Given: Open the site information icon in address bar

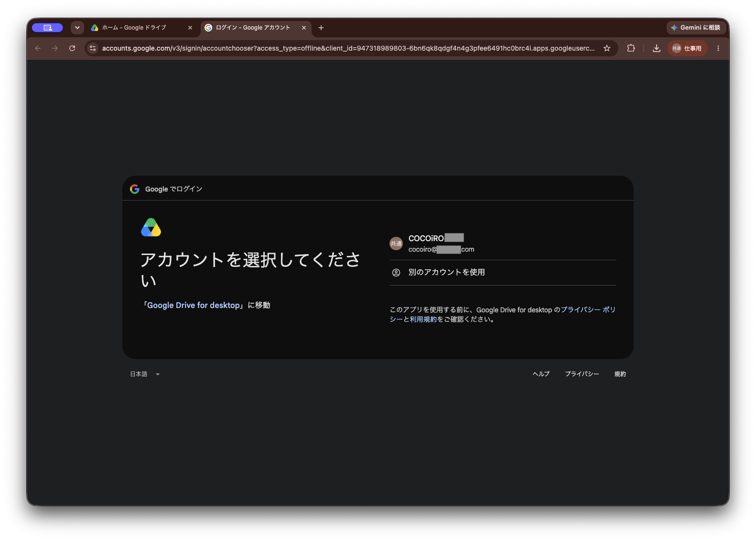Looking at the screenshot, I should (x=93, y=48).
